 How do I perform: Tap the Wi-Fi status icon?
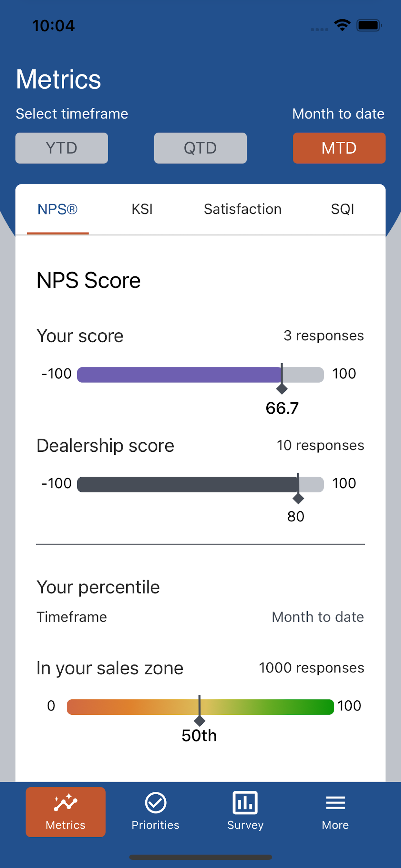click(x=342, y=25)
